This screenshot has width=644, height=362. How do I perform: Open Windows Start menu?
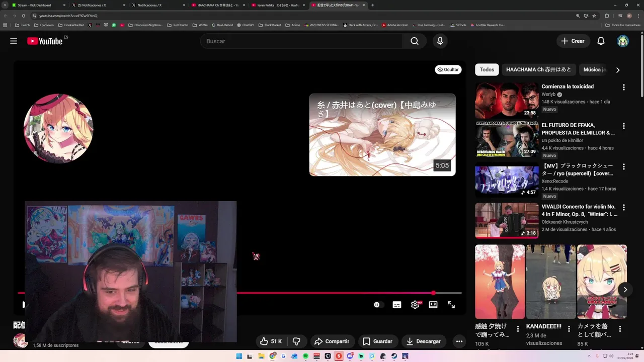(x=239, y=356)
